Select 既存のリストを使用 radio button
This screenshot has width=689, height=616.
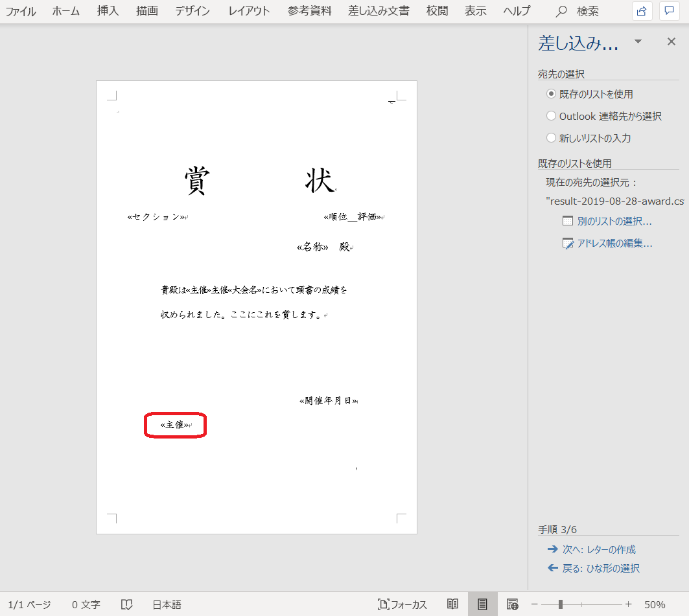(x=552, y=94)
